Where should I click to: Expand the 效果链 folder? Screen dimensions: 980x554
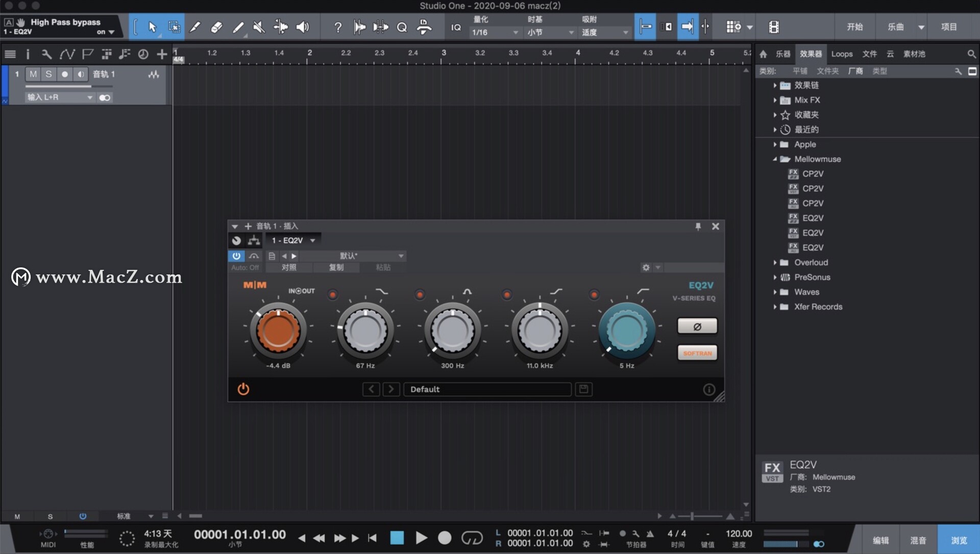tap(775, 85)
